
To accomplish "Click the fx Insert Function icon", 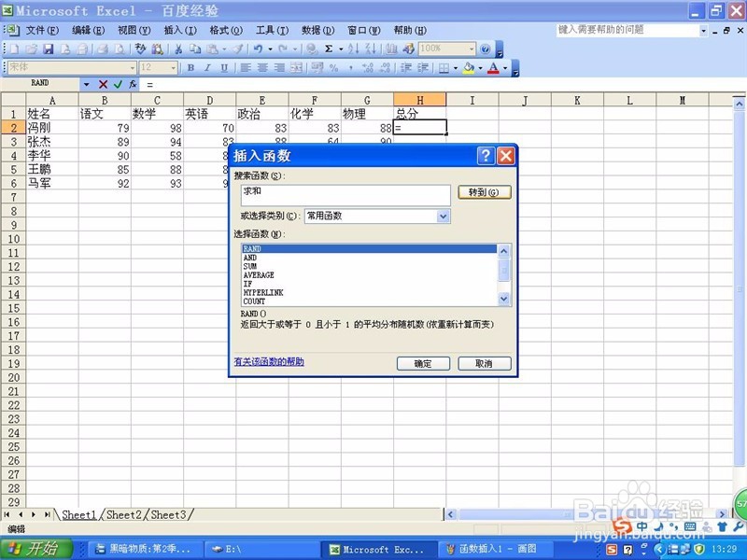I will pos(133,84).
